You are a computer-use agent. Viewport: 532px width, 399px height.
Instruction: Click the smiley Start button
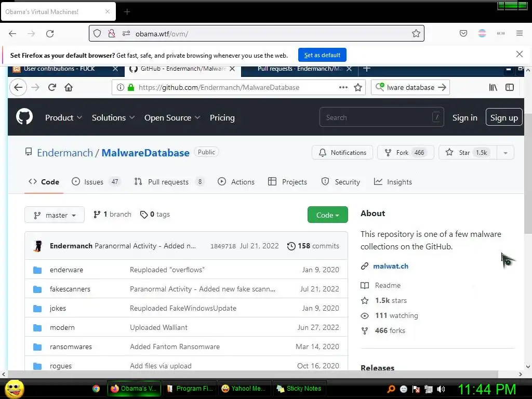click(x=14, y=389)
